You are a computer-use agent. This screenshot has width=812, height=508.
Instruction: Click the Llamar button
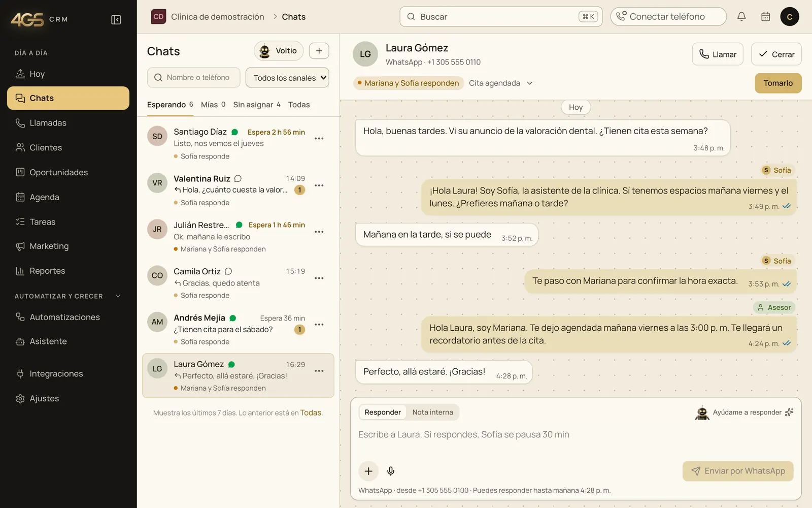(x=718, y=54)
